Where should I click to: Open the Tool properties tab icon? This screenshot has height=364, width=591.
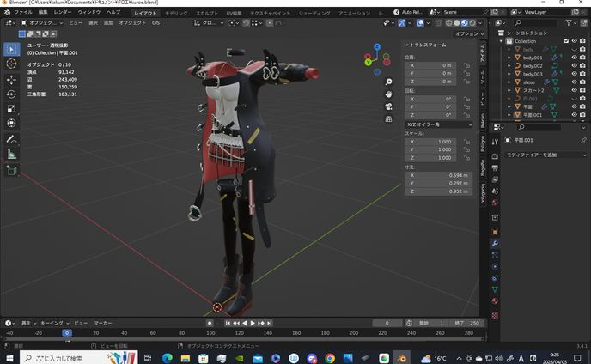click(x=495, y=142)
